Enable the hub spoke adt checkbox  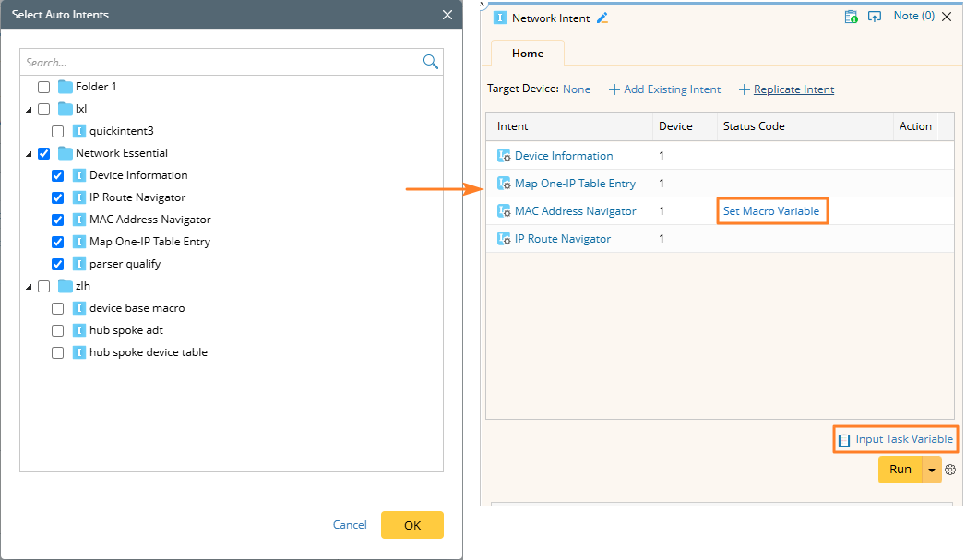coord(58,330)
